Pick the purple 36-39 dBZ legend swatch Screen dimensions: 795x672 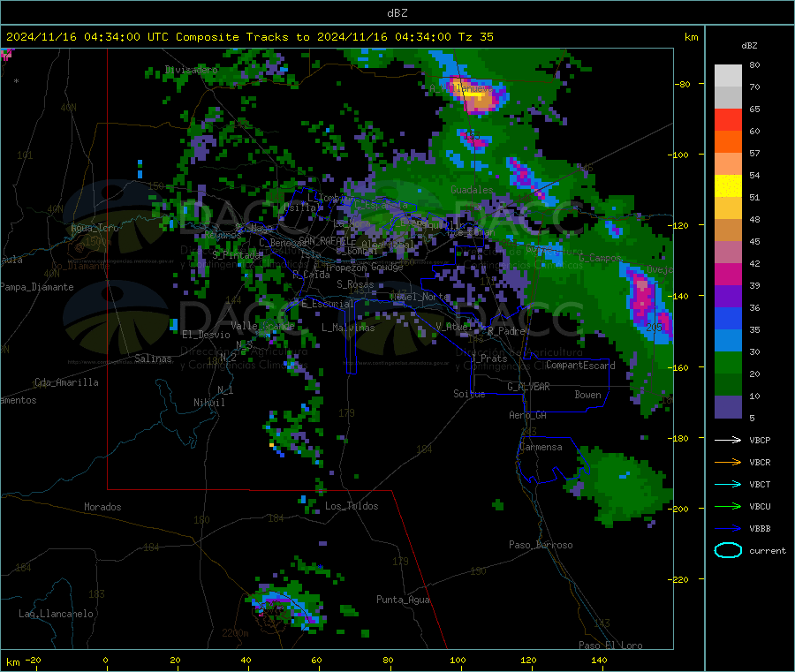[728, 297]
